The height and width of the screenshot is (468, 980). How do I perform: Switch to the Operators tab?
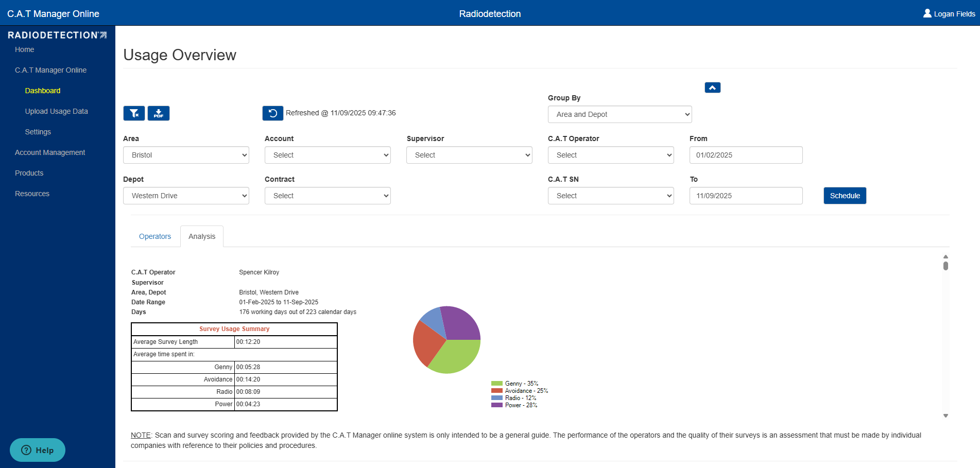(x=155, y=236)
